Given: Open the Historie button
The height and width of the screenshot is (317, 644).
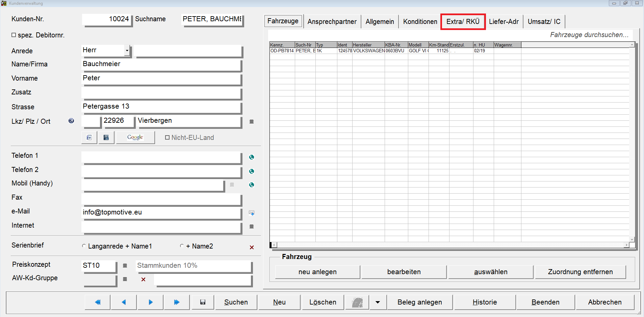Looking at the screenshot, I should coord(485,302).
